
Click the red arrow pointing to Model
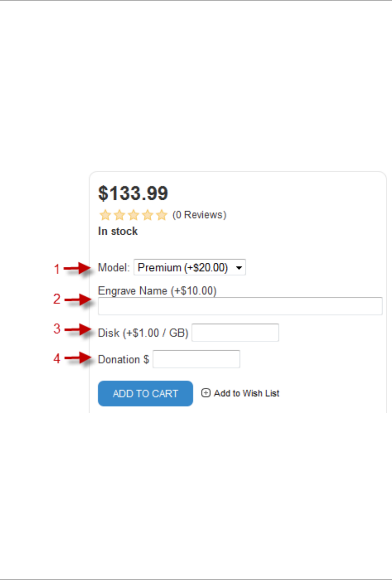coord(78,268)
